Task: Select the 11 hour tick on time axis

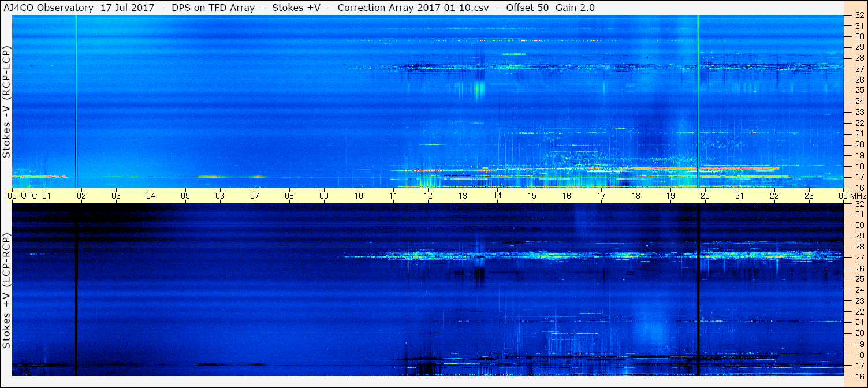Action: point(393,196)
